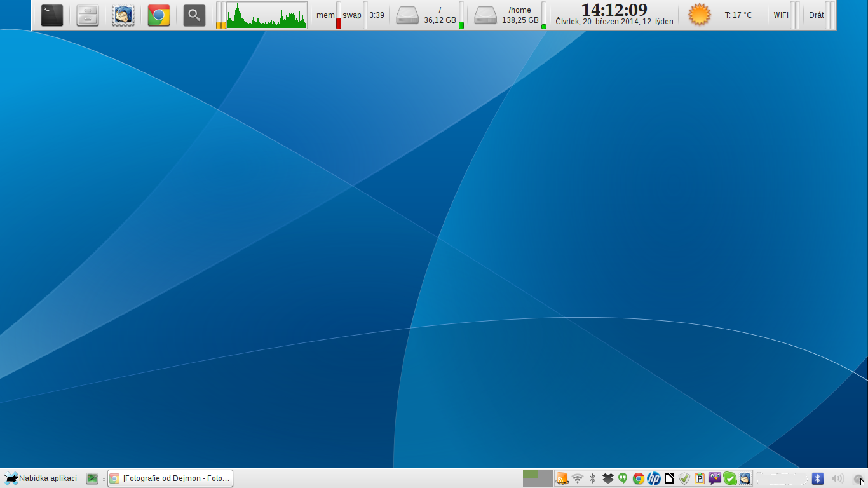
Task: Click the show desktop icon
Action: (x=92, y=478)
